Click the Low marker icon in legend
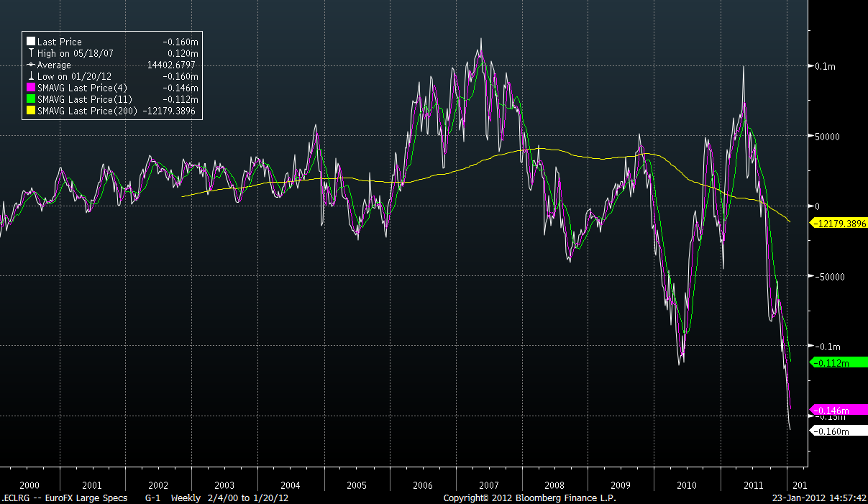This screenshot has width=868, height=504. coord(31,77)
